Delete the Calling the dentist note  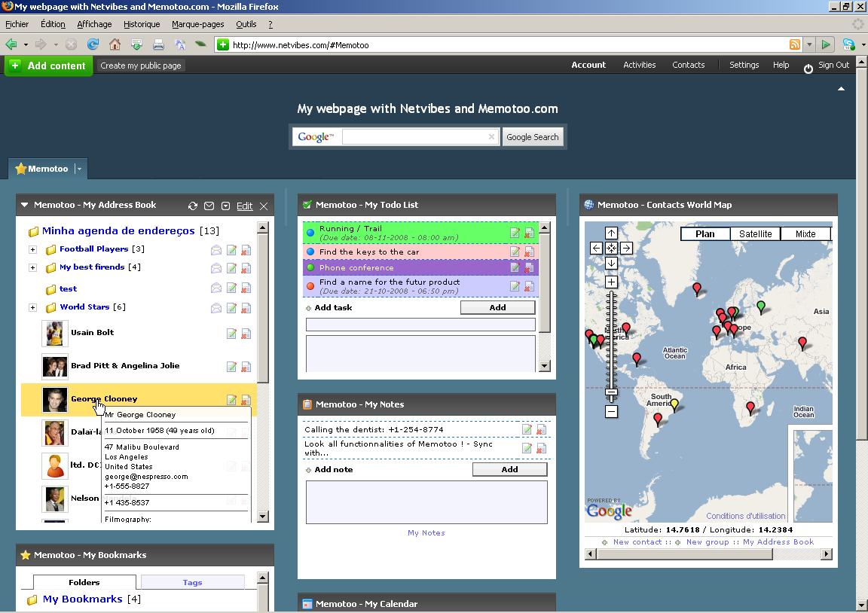click(x=542, y=429)
